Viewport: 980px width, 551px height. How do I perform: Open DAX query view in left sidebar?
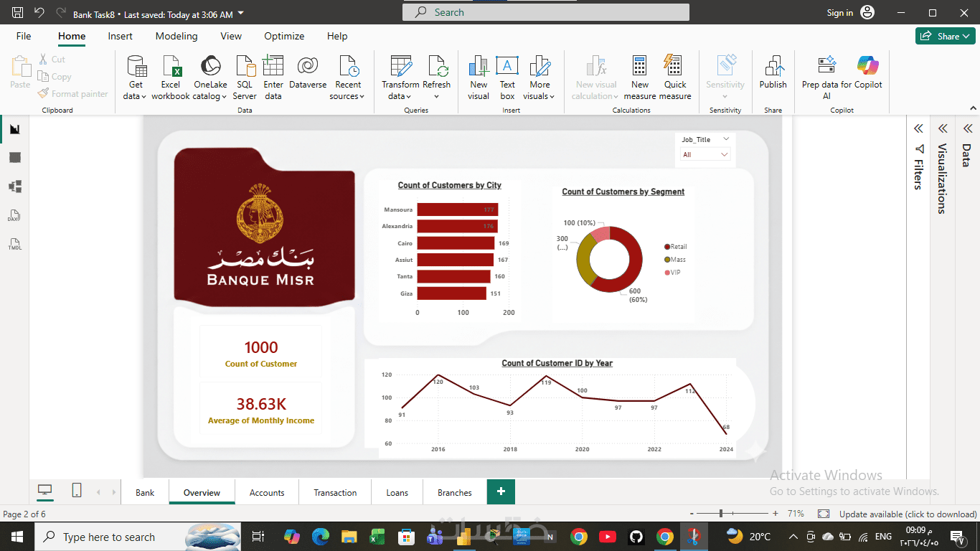14,215
